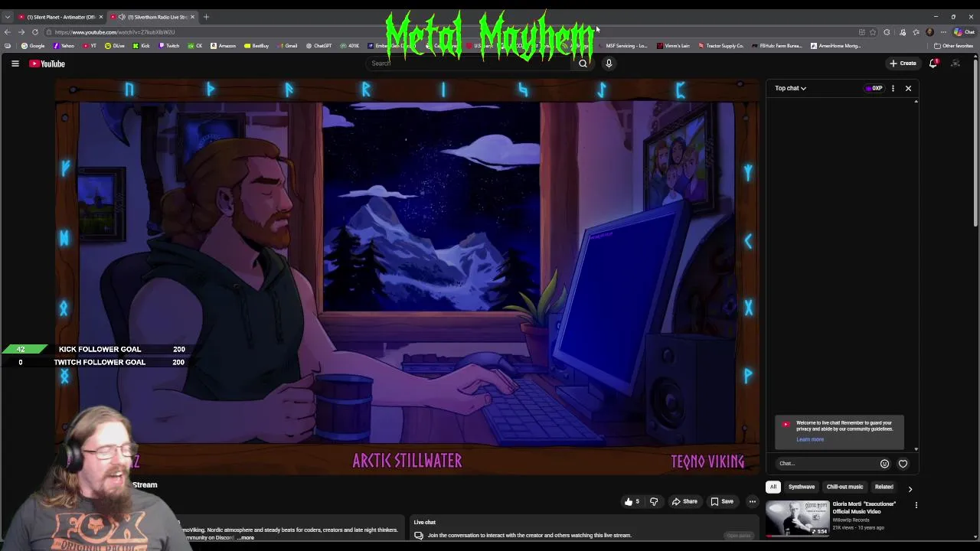Go back with the browser back arrow
This screenshot has height=551, width=980.
tap(8, 32)
